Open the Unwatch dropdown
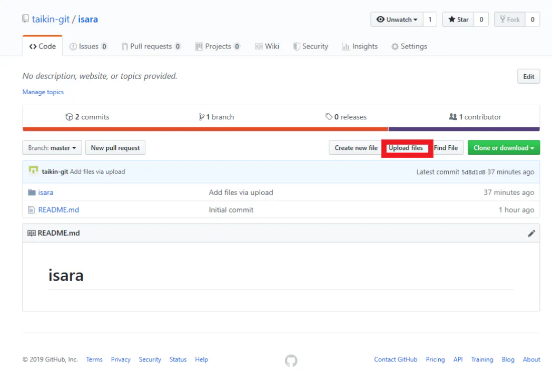Image resolution: width=552 pixels, height=392 pixels. point(397,19)
